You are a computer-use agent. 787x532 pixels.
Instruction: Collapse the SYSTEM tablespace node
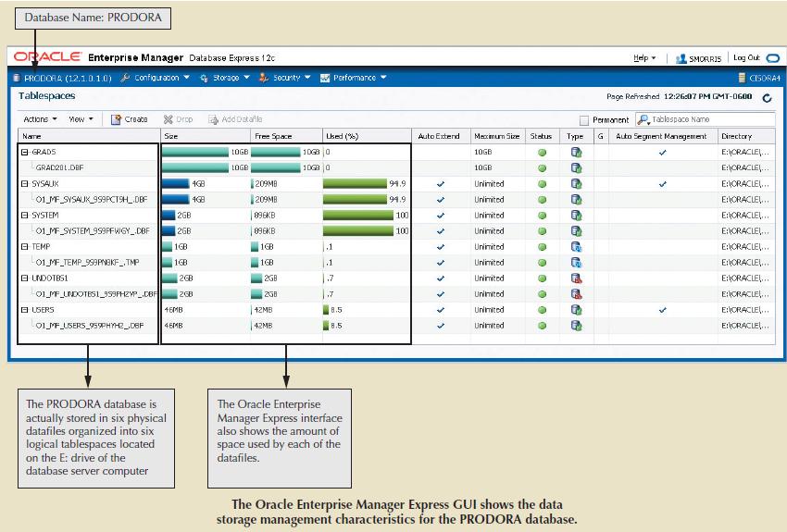(x=25, y=215)
